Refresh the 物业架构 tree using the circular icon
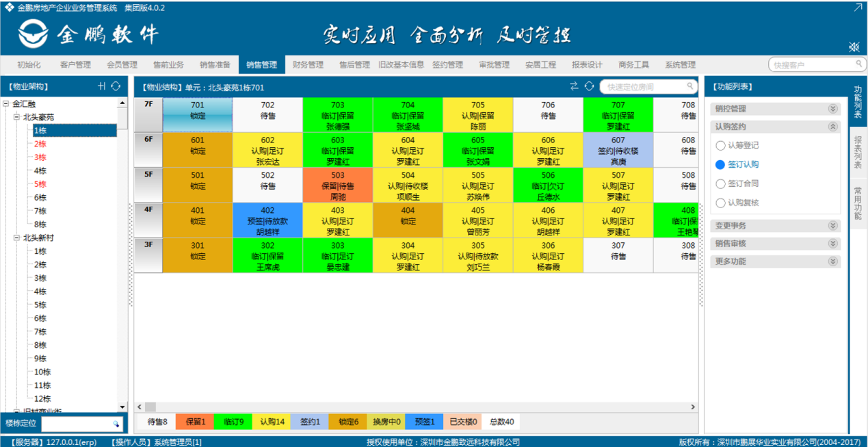The height and width of the screenshot is (447, 868). 116,86
